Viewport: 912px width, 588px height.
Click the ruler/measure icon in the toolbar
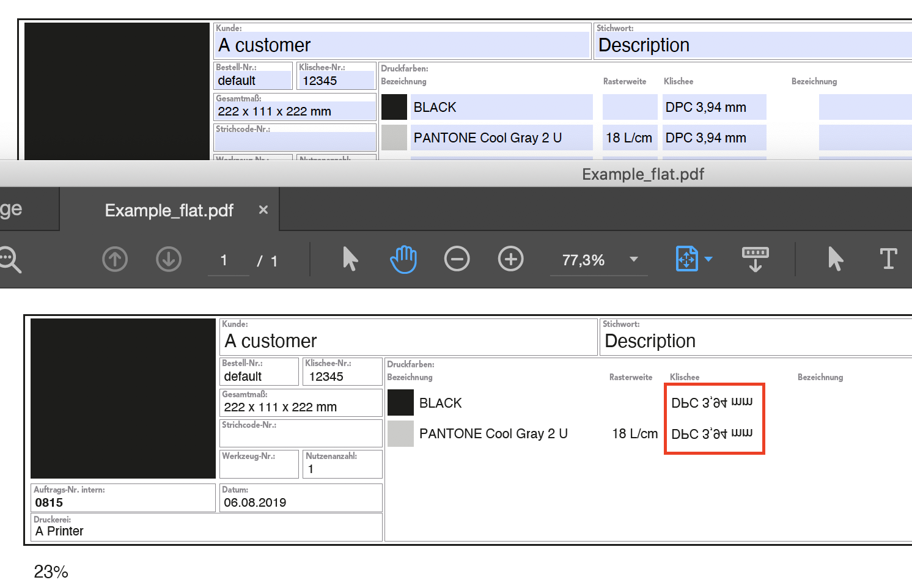(754, 259)
